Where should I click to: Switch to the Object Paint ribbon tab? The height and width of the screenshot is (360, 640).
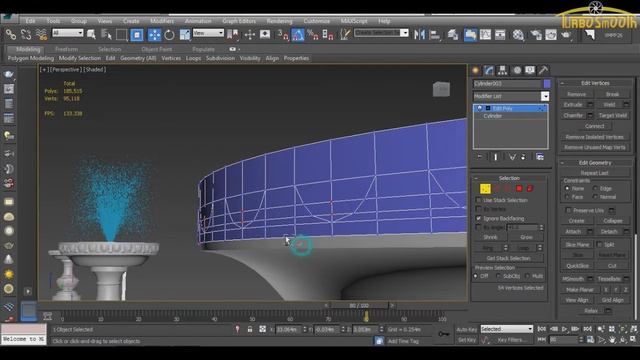tap(157, 49)
